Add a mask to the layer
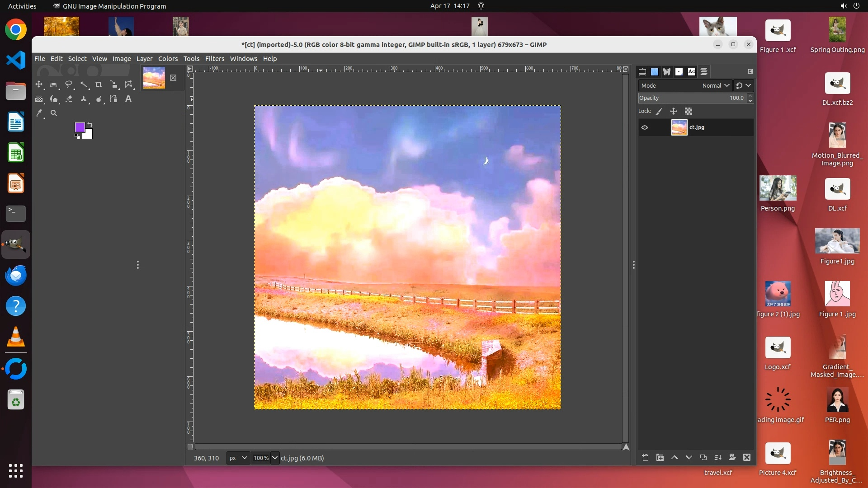The width and height of the screenshot is (868, 488). tap(732, 458)
